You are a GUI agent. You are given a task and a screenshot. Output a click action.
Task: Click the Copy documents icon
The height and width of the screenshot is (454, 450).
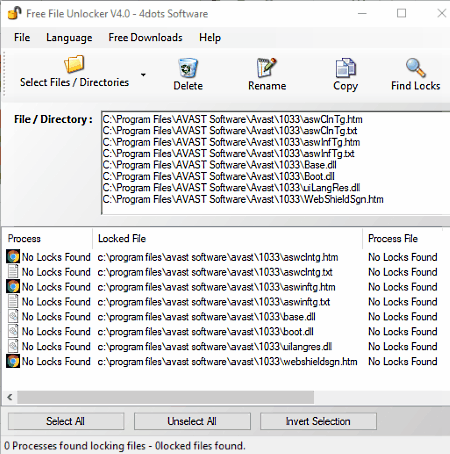click(346, 68)
